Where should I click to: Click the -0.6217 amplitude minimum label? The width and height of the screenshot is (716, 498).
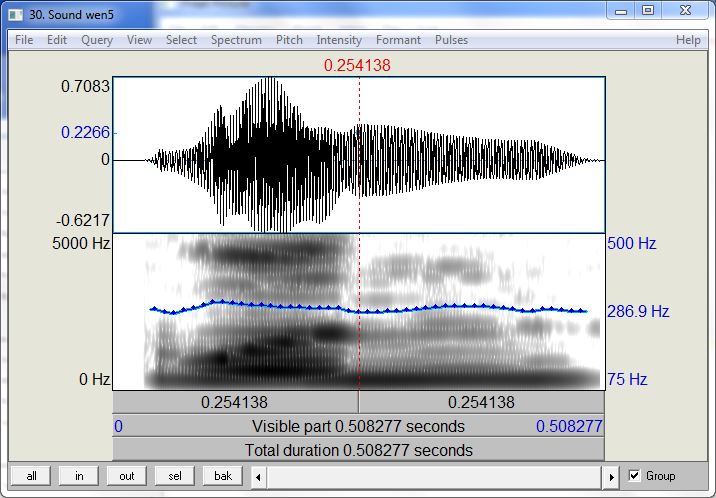(83, 220)
